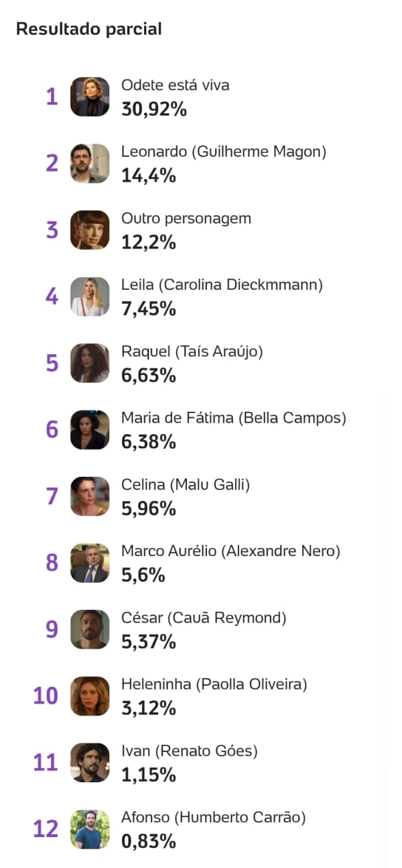Click Celina (Malu Galli) photo

click(x=90, y=496)
